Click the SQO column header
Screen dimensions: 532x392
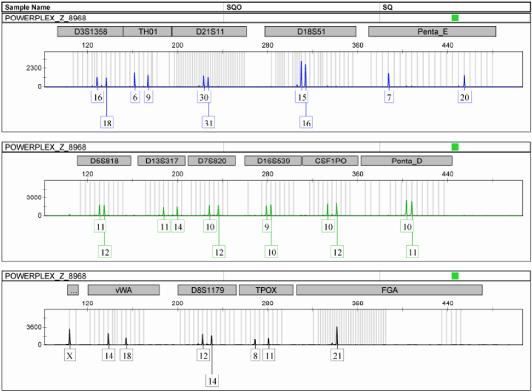[x=234, y=6]
